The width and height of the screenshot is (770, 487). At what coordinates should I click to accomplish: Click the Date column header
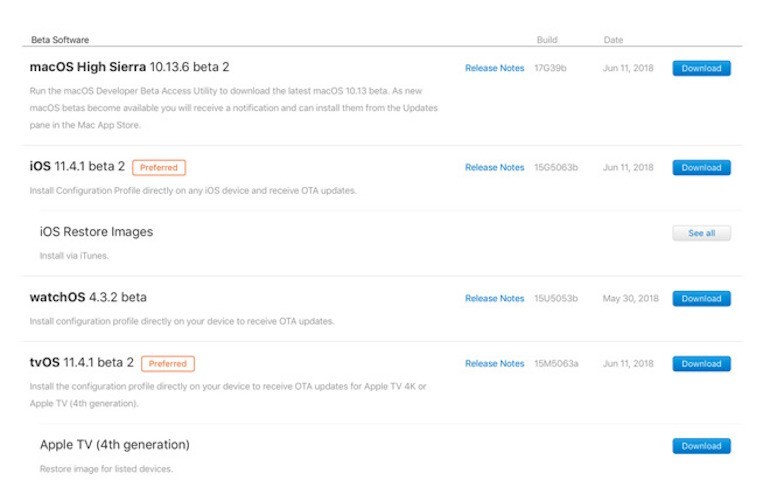click(613, 40)
